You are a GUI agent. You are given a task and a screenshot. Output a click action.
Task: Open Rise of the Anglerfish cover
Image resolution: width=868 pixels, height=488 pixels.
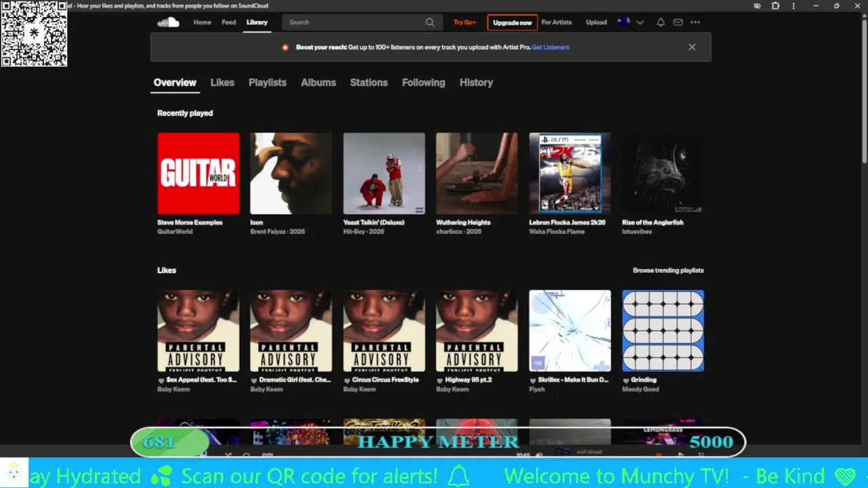click(663, 174)
